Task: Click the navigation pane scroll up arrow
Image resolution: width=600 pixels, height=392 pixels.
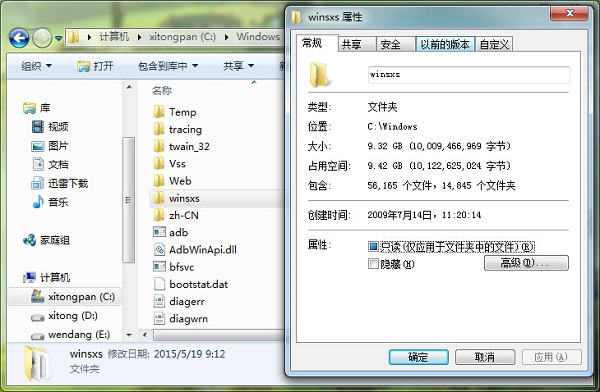Action: (129, 87)
